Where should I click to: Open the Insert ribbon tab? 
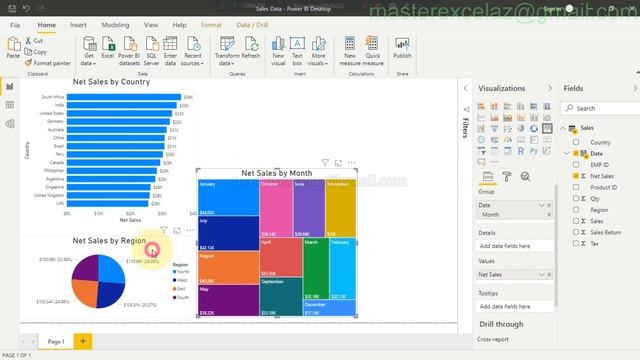click(78, 25)
